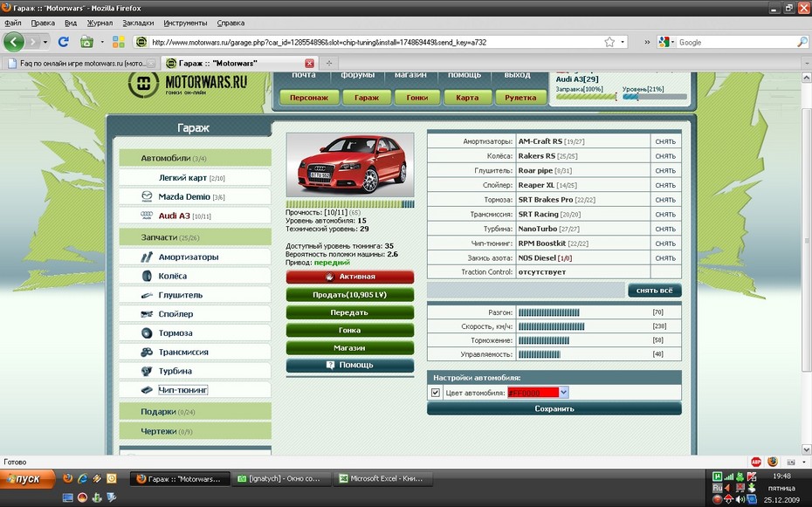
Task: Click the uTorrent icon in the system tray
Action: pyautogui.click(x=717, y=476)
